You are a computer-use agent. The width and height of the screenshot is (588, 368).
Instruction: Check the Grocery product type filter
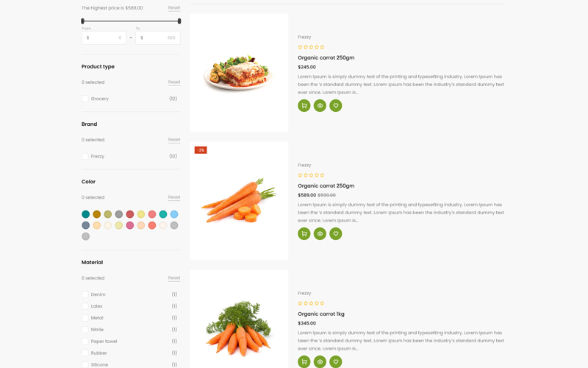[85, 99]
